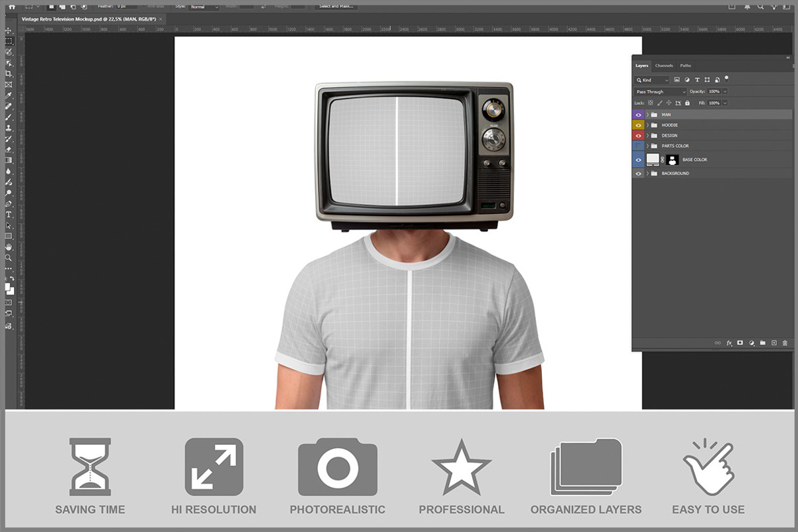
Task: Delete the selected layer with the trash icon
Action: [x=785, y=342]
